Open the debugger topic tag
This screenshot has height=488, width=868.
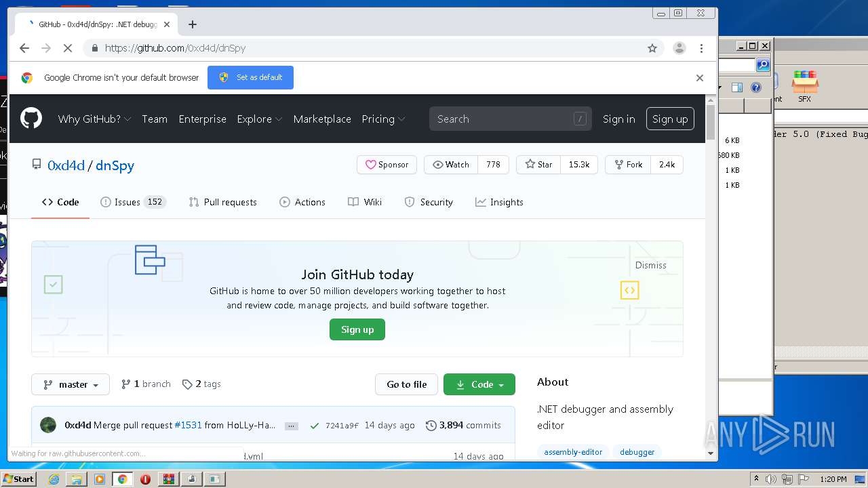(x=637, y=452)
